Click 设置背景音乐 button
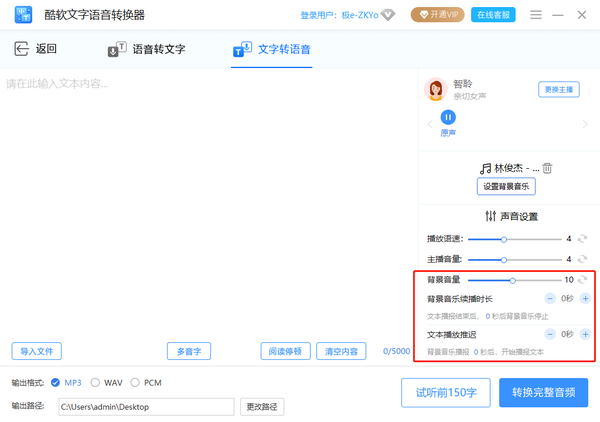Viewport: 600px width, 422px height. [506, 187]
